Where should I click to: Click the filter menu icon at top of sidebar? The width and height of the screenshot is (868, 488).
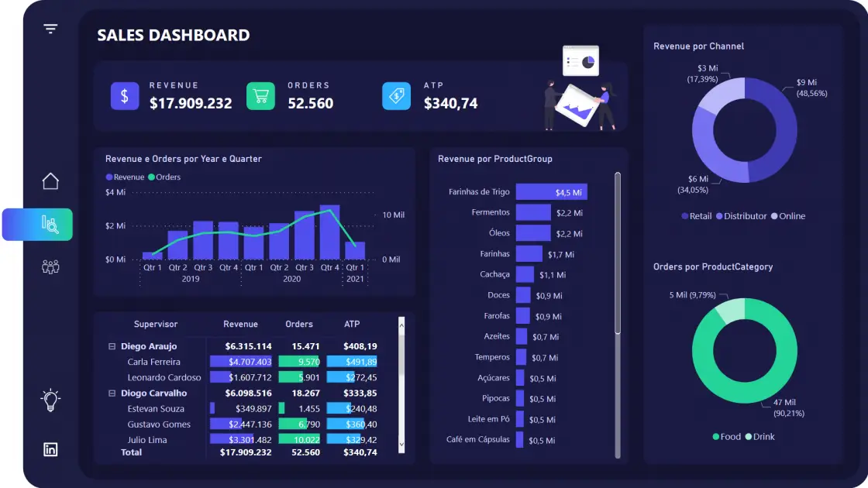point(50,29)
